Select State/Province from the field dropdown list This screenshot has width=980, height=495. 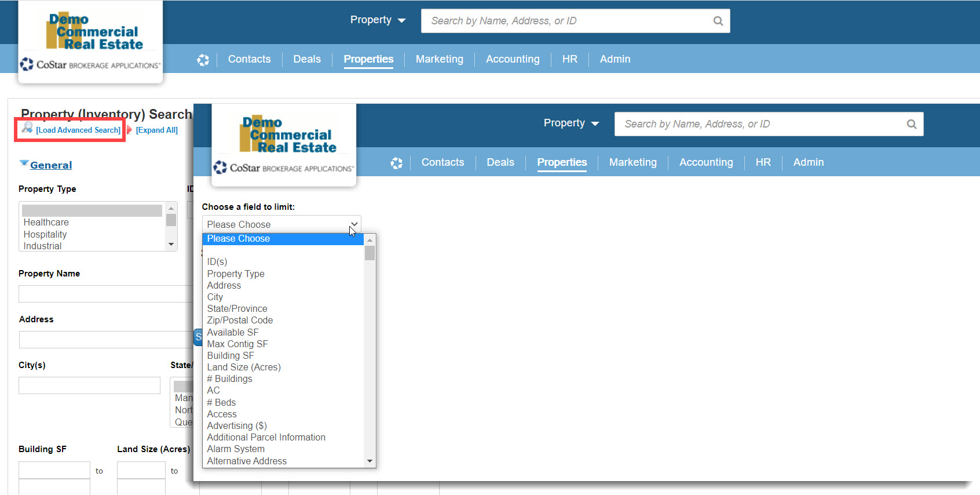coord(283,309)
